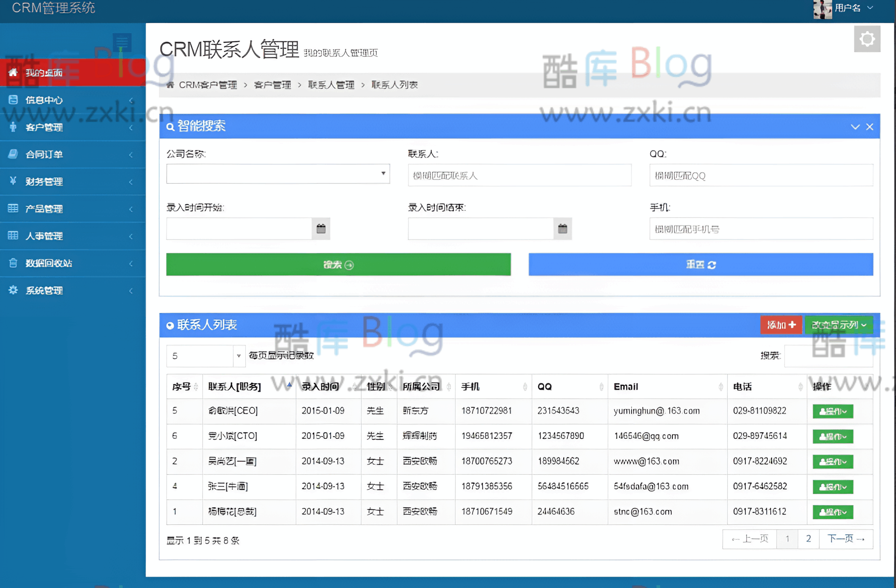Click the magnifier icon on 智能搜索 panel

point(171,127)
